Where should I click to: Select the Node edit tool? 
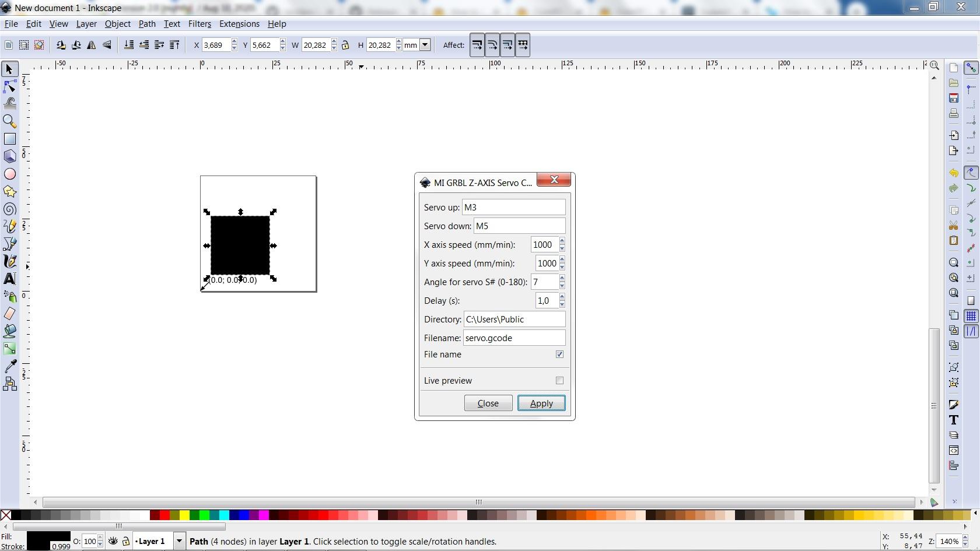pyautogui.click(x=9, y=87)
